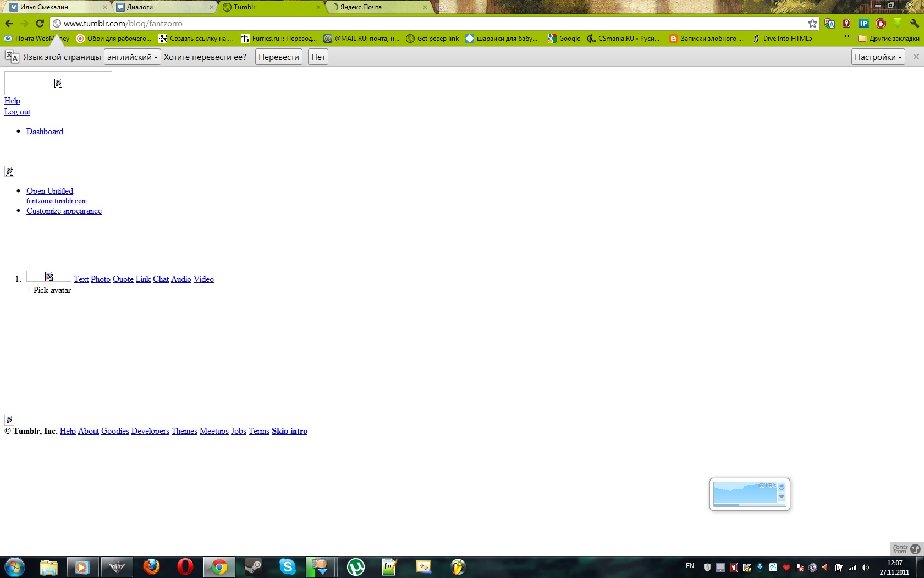
Task: Click the blue IP extension icon
Action: [x=864, y=24]
